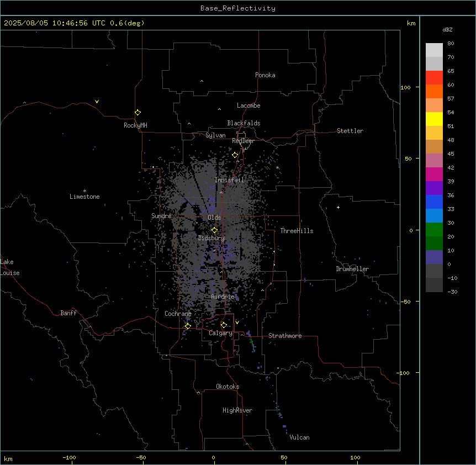The width and height of the screenshot is (476, 465).
Task: Pick the magenta swatch in the dBZ legend
Action: 434,174
